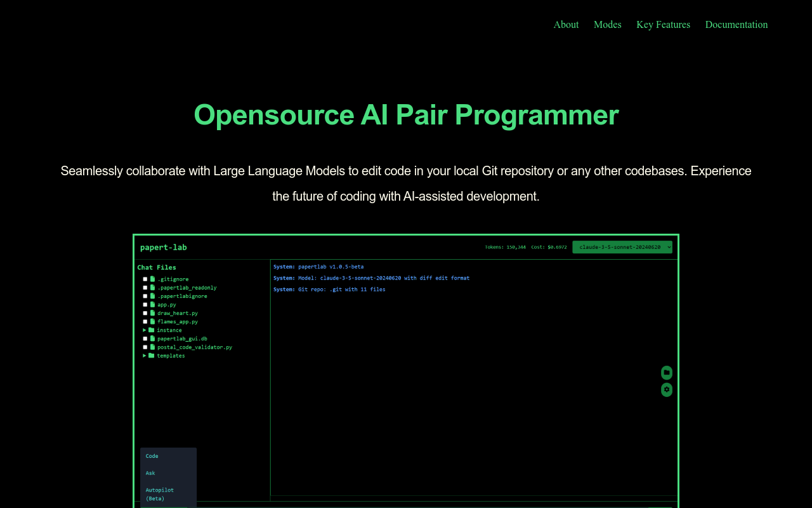Click the .gitignore file name
Screen dimensions: 812x508
coord(173,279)
